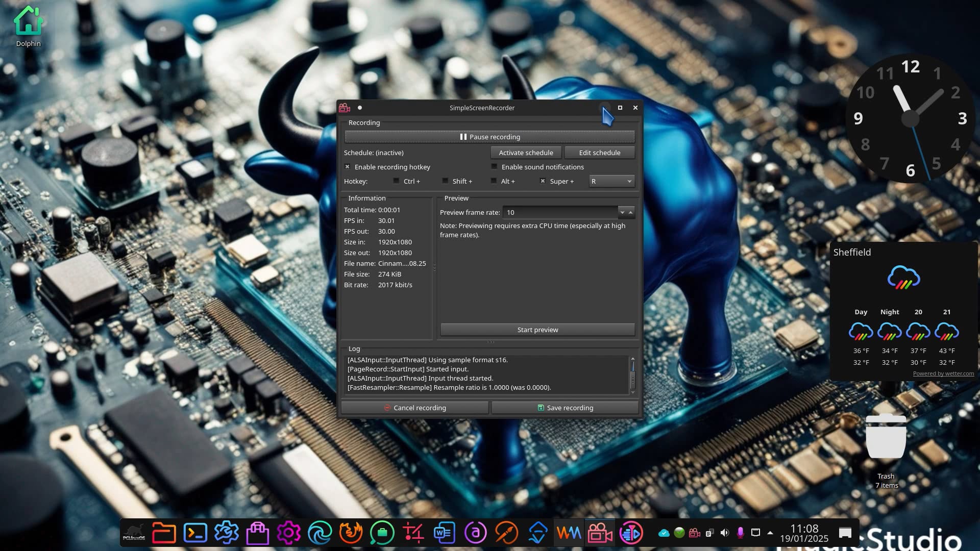Click the Save recording button
This screenshot has height=551, width=980.
pos(565,408)
